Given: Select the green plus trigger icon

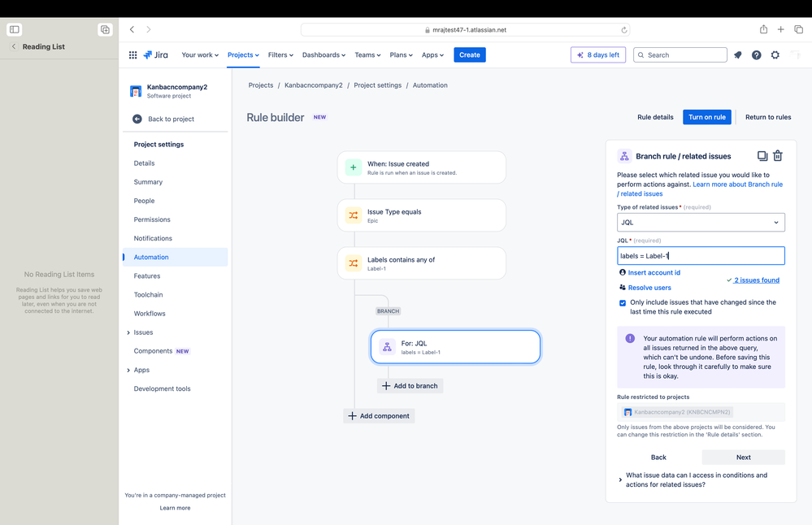Looking at the screenshot, I should (x=354, y=167).
